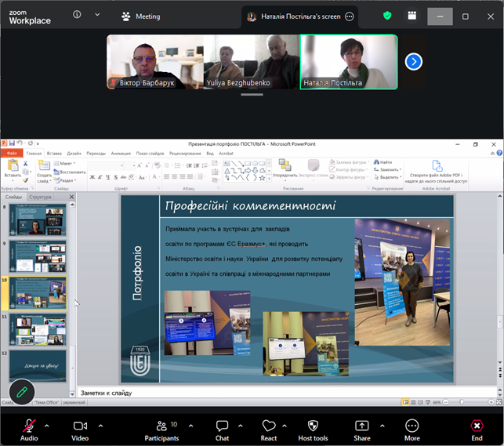The image size is (504, 446).
Task: Switch to Дизайн ribbon tab
Action: click(x=74, y=154)
